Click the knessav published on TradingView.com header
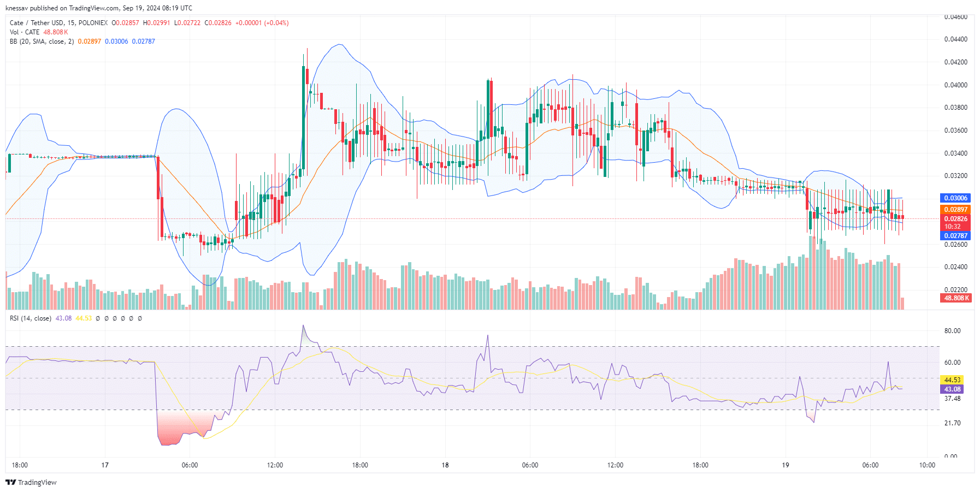This screenshot has width=980, height=492. [x=99, y=8]
